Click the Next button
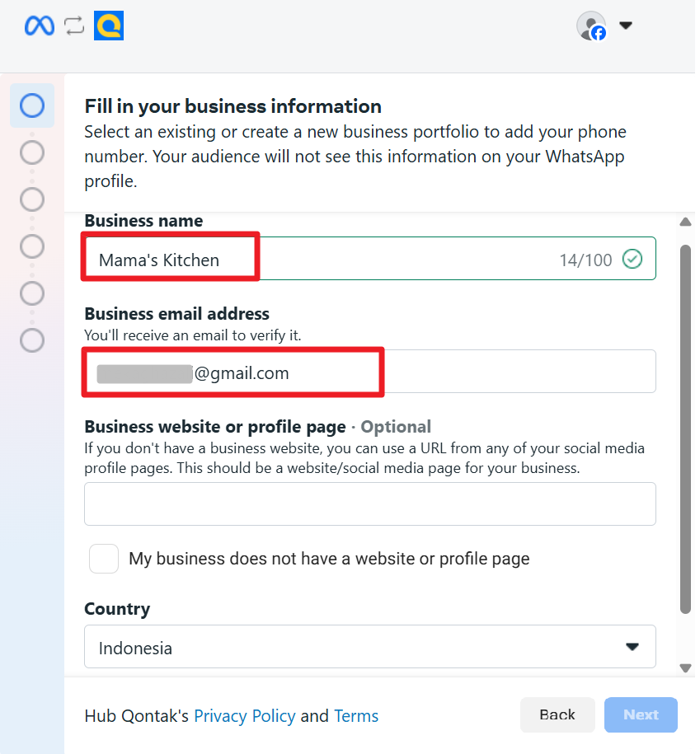The width and height of the screenshot is (700, 754). 641,715
